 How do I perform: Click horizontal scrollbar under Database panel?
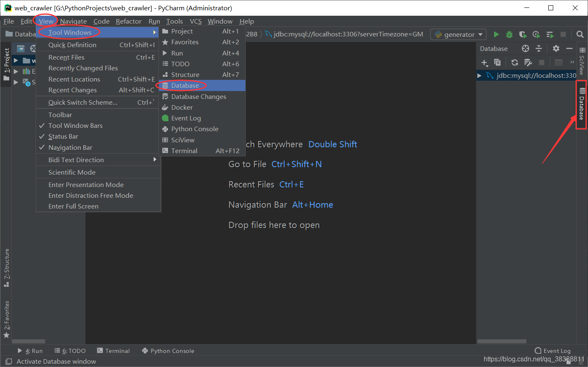502,341
